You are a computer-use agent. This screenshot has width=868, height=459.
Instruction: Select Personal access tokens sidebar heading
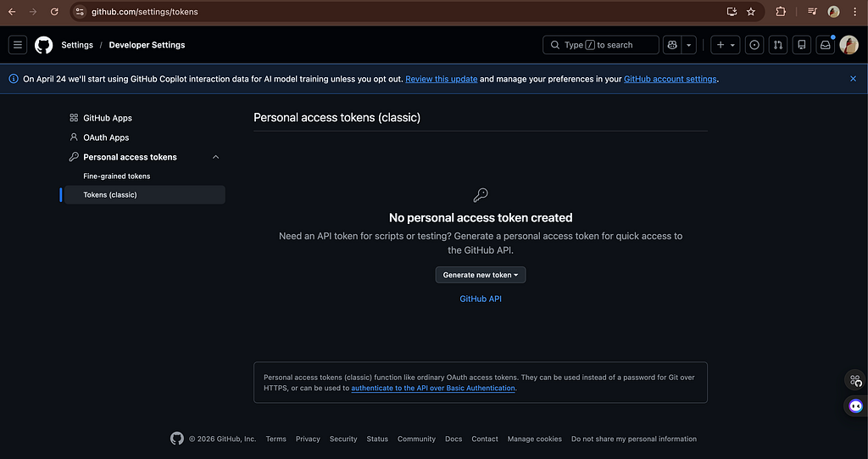(130, 157)
